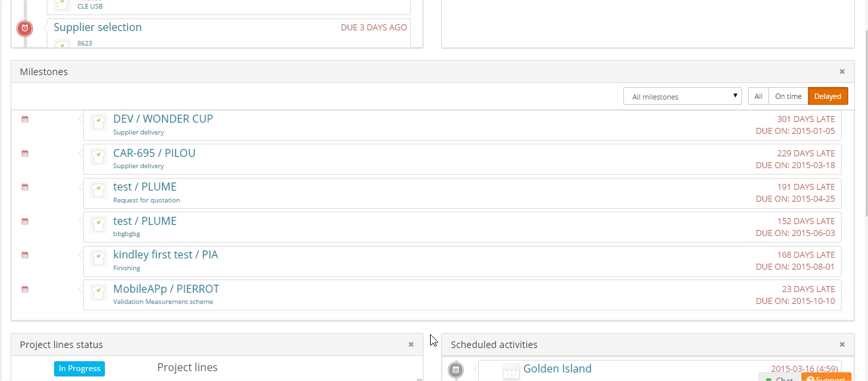Filter milestones by On time
868x381 pixels.
(x=788, y=96)
